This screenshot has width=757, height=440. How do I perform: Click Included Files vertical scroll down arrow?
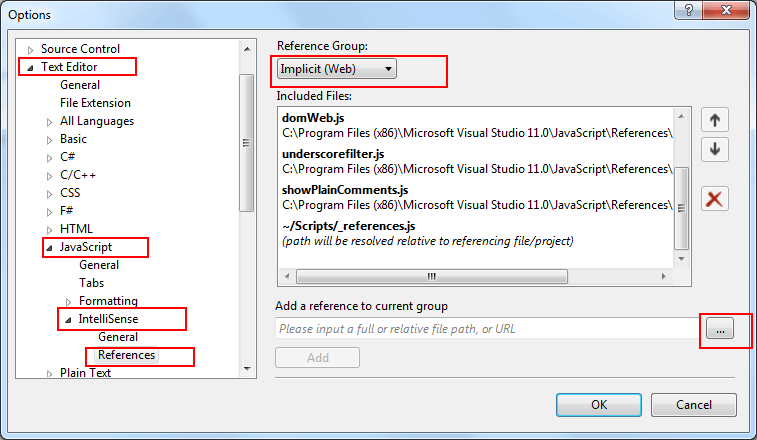681,259
